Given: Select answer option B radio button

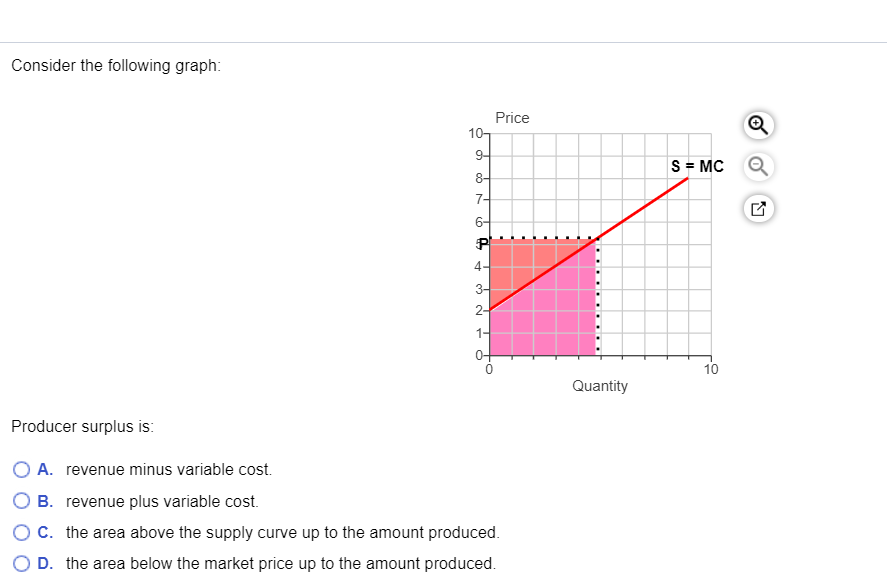Looking at the screenshot, I should tap(21, 500).
